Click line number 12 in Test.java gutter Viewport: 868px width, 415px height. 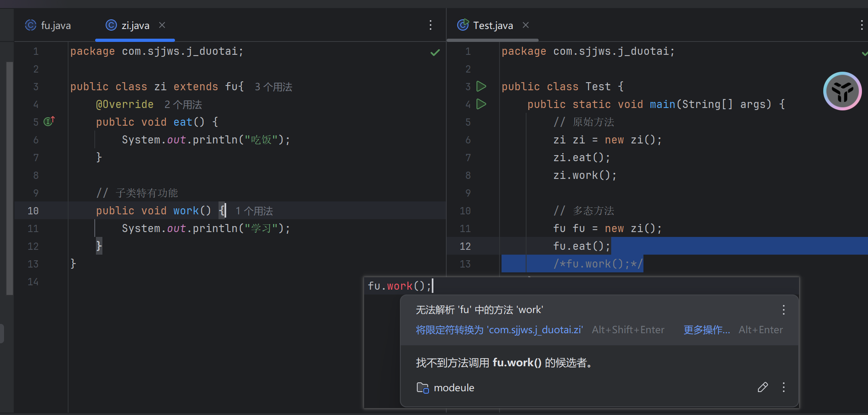coord(465,246)
